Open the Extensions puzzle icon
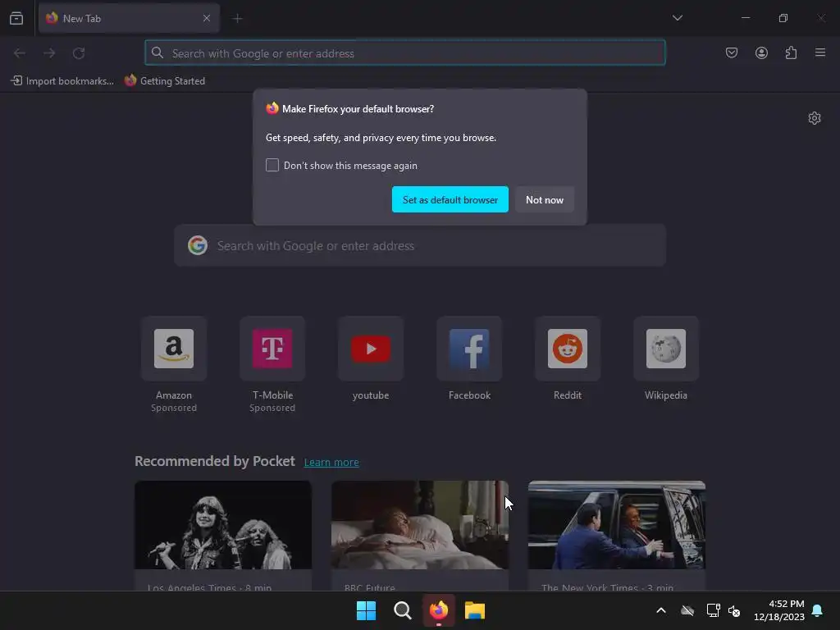The height and width of the screenshot is (630, 840). tap(791, 52)
